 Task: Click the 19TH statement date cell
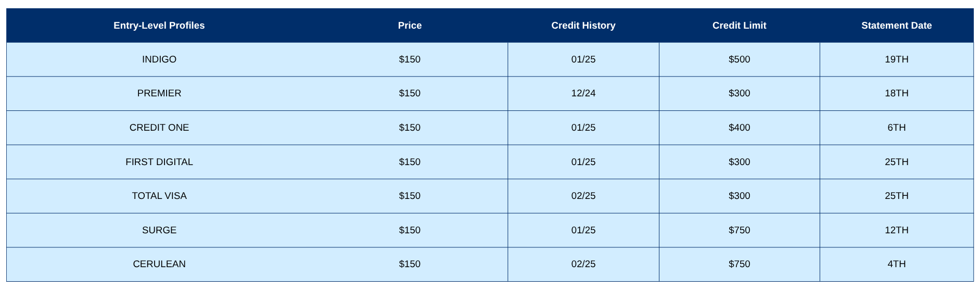tap(896, 59)
